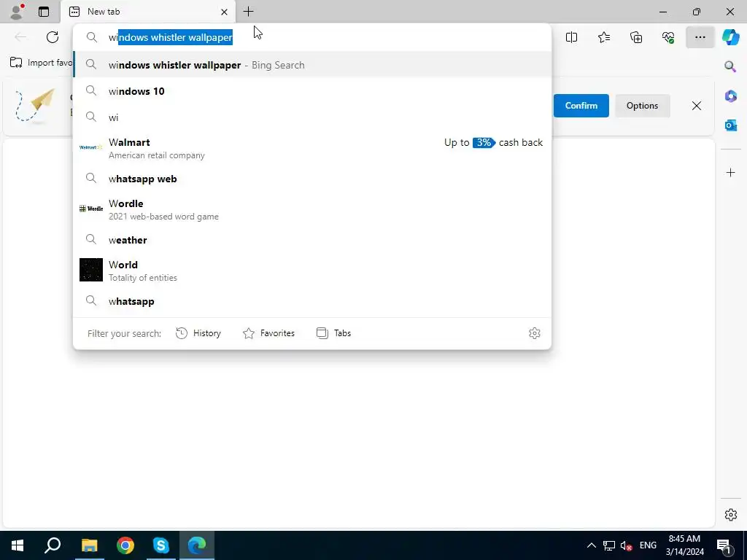Select the 'windows 10' suggestion
The height and width of the screenshot is (560, 747).
pyautogui.click(x=312, y=91)
